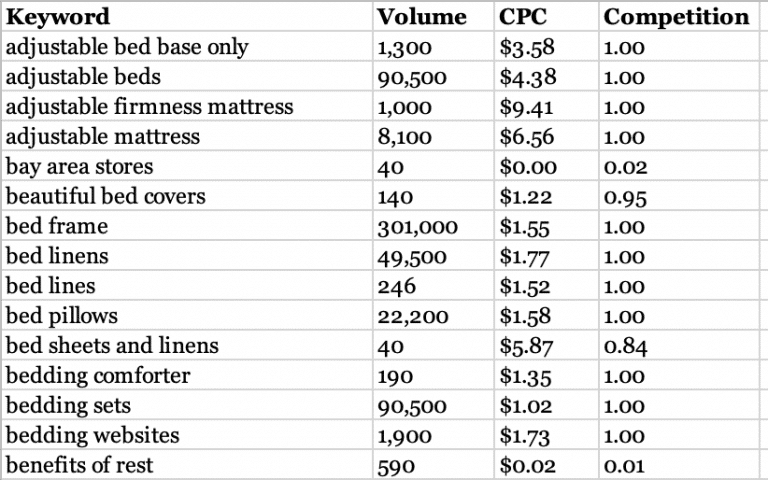768x480 pixels.
Task: Click the 'adjustable bed base only' cell
Action: pyautogui.click(x=187, y=47)
